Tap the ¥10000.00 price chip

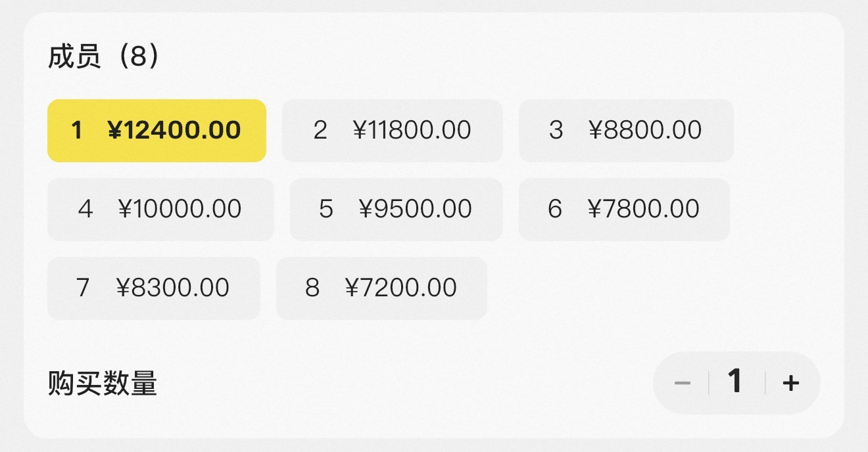click(160, 209)
